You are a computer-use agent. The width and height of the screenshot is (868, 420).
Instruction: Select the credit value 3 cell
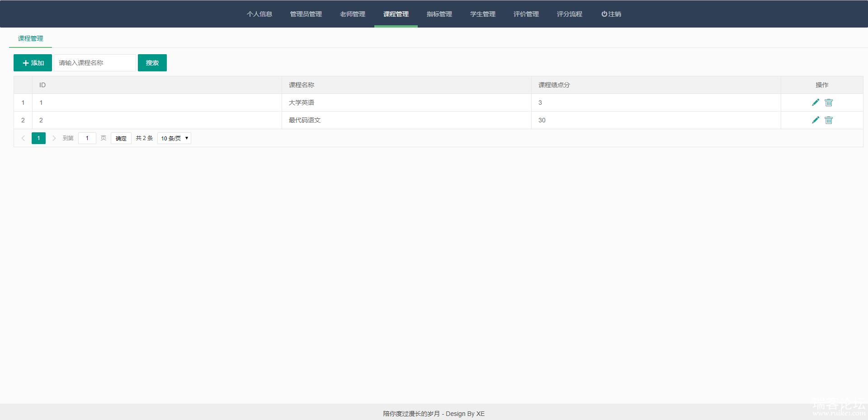click(656, 103)
